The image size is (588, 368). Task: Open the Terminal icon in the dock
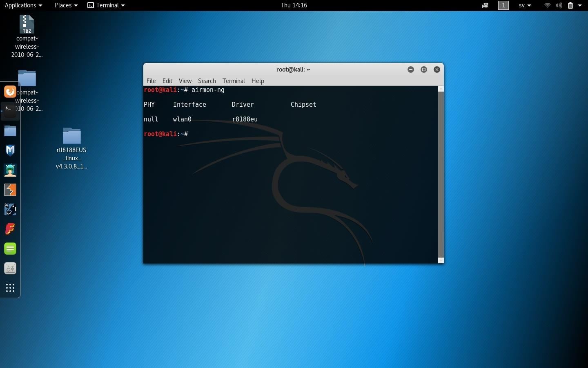10,111
